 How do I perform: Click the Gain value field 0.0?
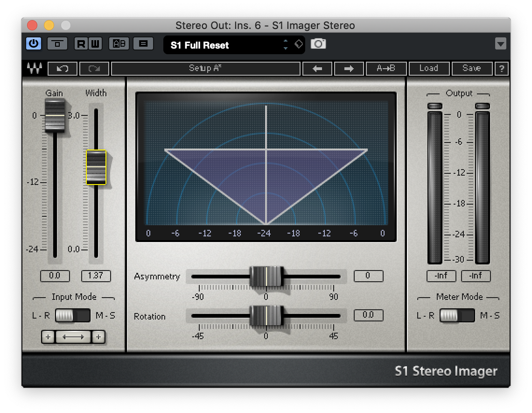click(55, 276)
